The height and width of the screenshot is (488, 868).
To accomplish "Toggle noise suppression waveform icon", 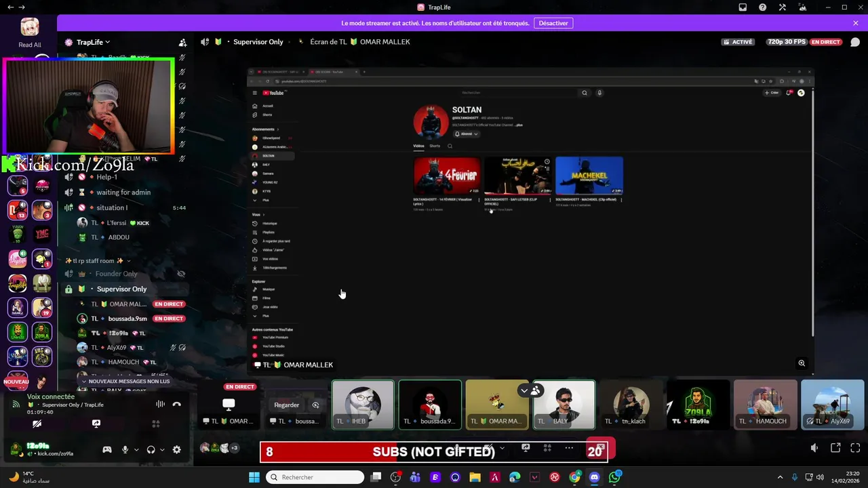I will [x=160, y=404].
